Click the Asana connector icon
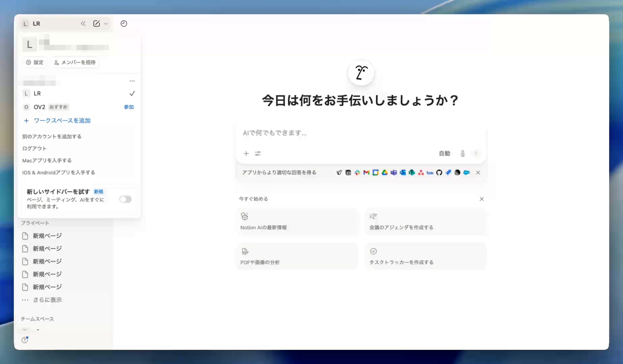 (x=421, y=173)
